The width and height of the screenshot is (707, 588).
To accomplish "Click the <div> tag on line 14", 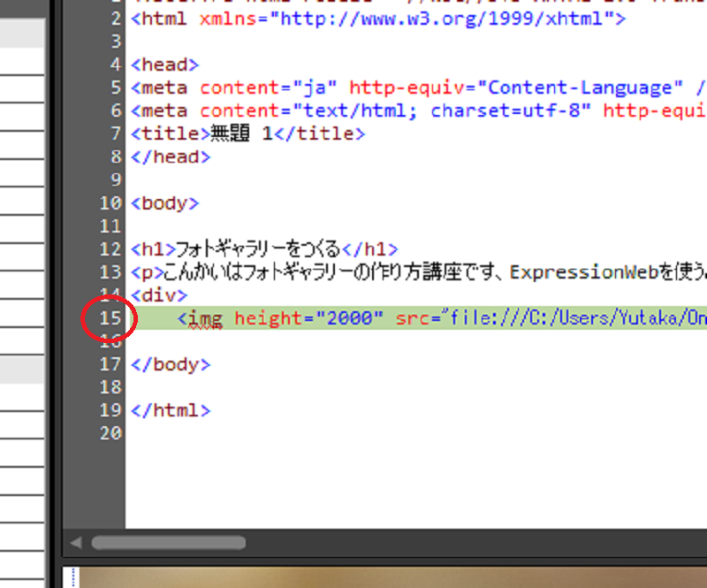I will point(159,295).
